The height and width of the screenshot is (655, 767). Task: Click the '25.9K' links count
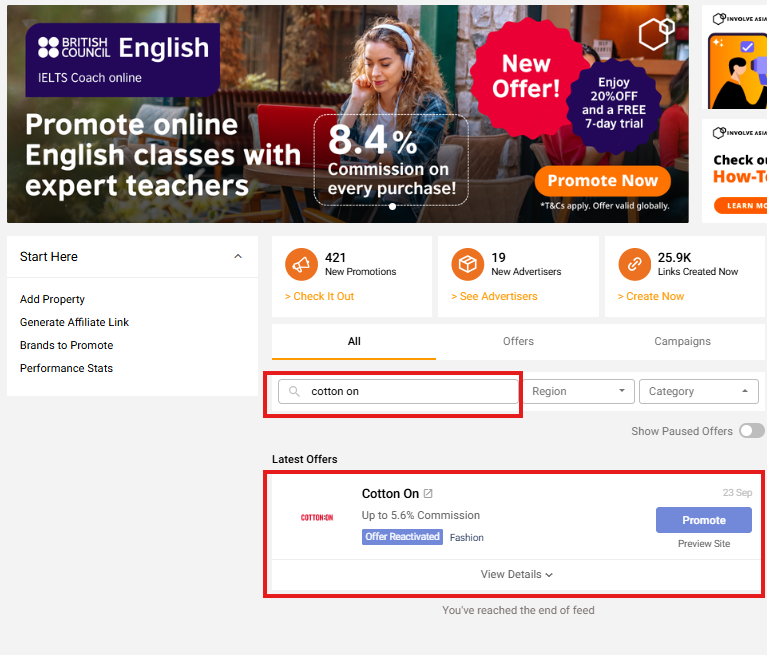click(x=674, y=258)
